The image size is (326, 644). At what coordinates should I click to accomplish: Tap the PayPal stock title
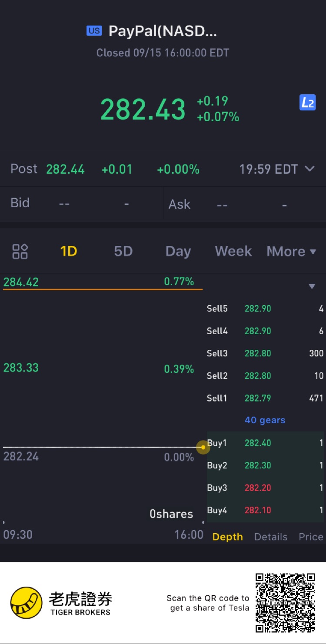pyautogui.click(x=163, y=31)
